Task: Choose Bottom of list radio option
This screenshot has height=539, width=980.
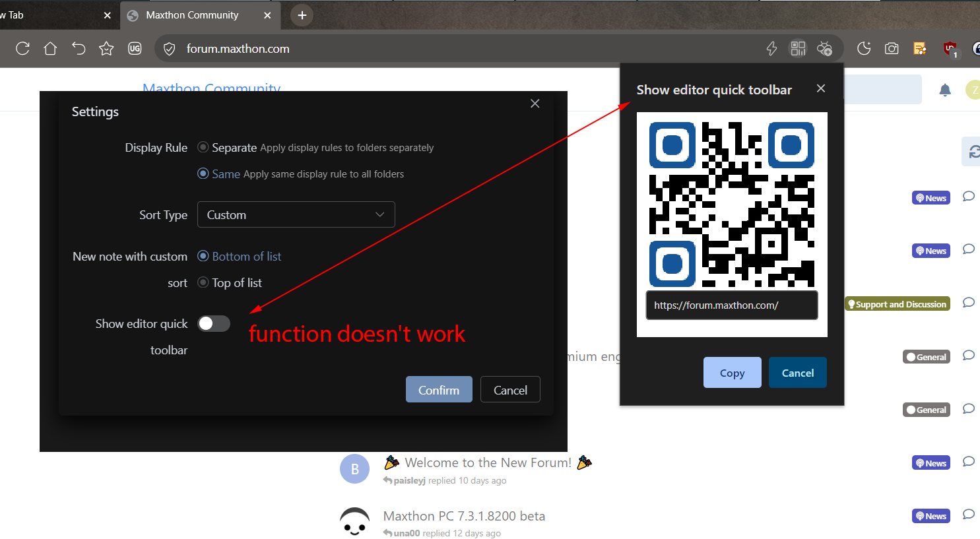Action: 203,256
